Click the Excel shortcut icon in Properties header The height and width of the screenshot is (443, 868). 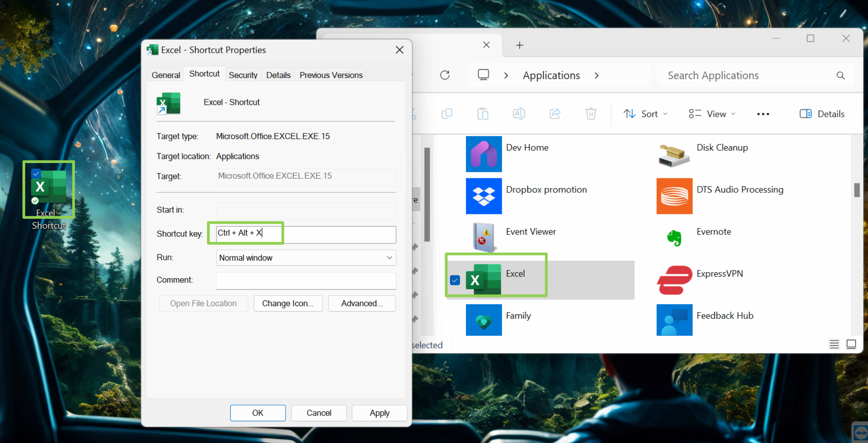click(x=169, y=103)
